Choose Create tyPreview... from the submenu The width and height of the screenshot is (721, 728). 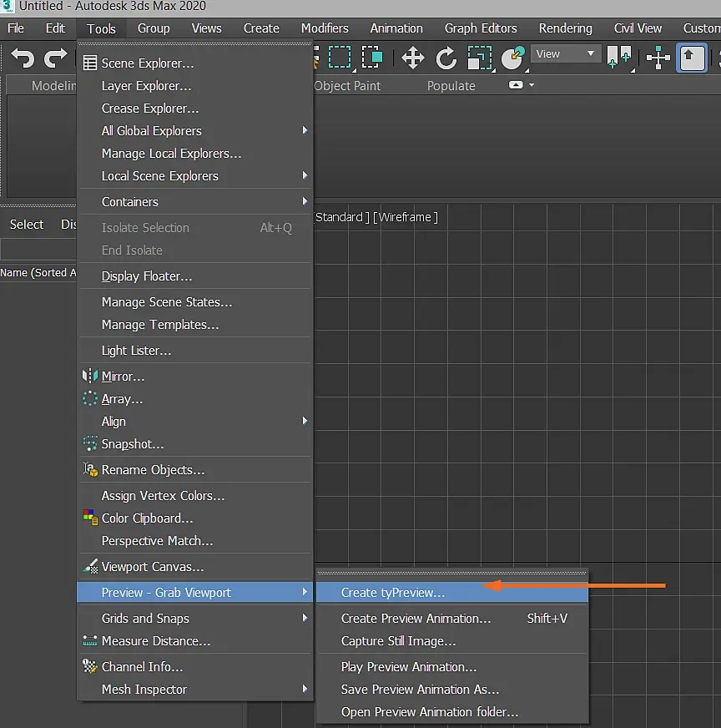tap(393, 593)
